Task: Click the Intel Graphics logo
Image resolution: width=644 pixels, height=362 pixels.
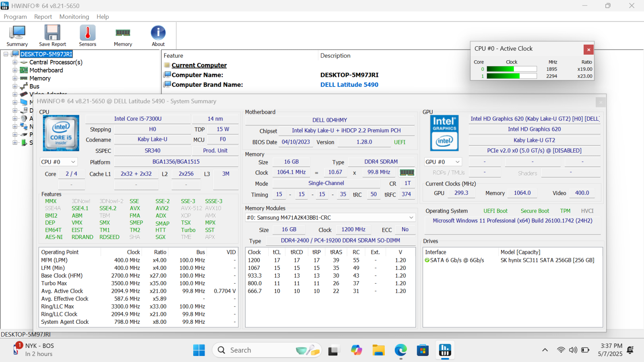Action: coord(444,133)
